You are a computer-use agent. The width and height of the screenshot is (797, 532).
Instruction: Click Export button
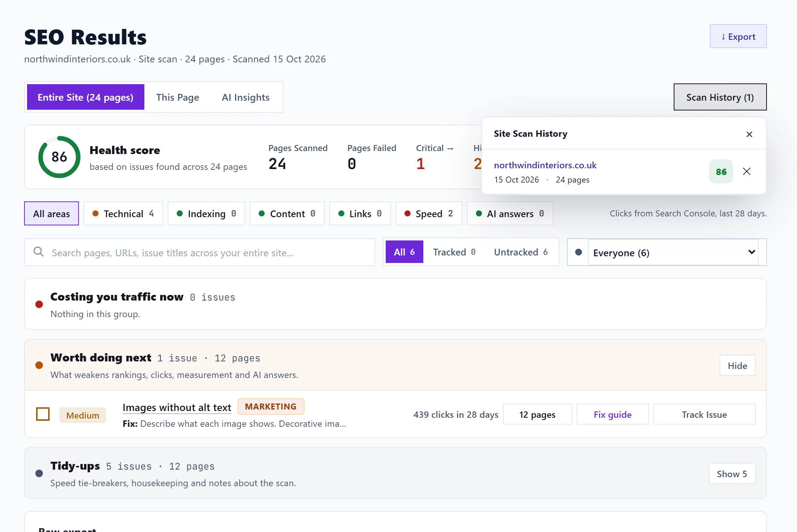(x=738, y=36)
